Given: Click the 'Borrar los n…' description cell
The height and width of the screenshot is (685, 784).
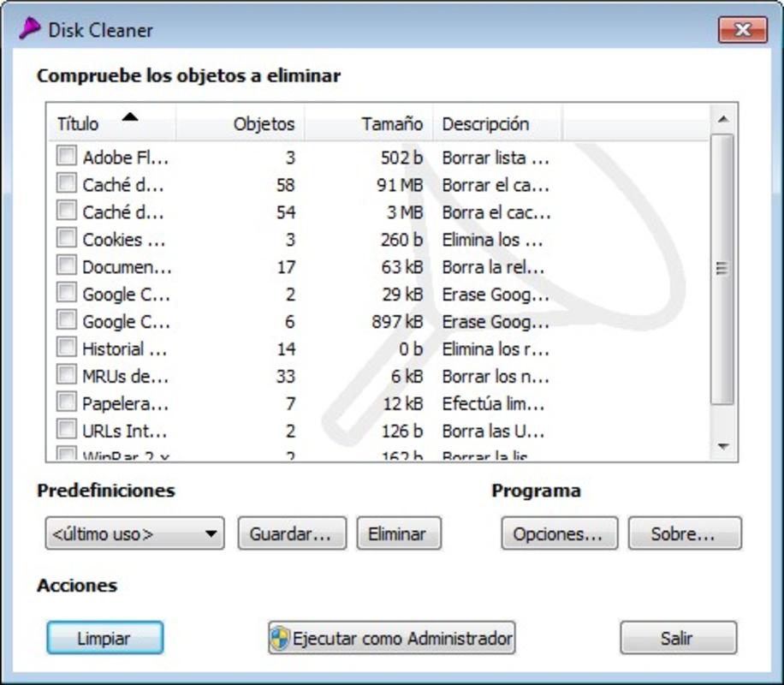Looking at the screenshot, I should (496, 376).
